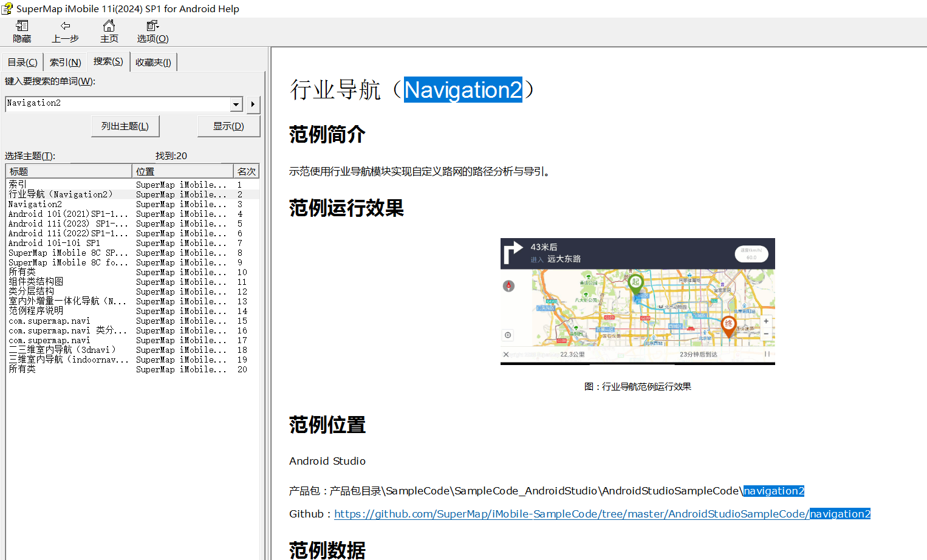The width and height of the screenshot is (927, 560).
Task: Go back with the 上一步 toolbar icon
Action: click(x=65, y=31)
